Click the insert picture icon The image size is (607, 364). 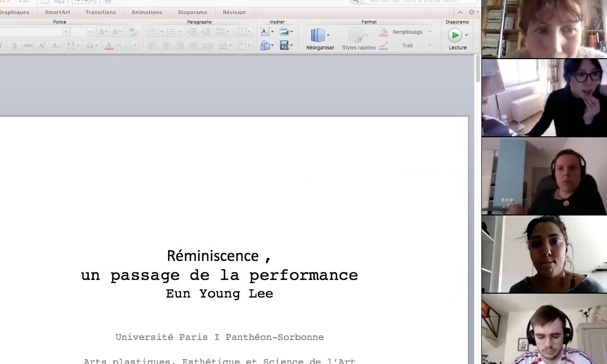point(284,32)
